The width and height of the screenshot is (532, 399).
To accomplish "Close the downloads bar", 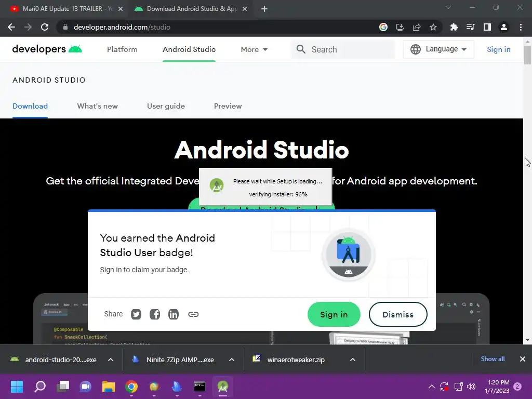I will pyautogui.click(x=523, y=359).
